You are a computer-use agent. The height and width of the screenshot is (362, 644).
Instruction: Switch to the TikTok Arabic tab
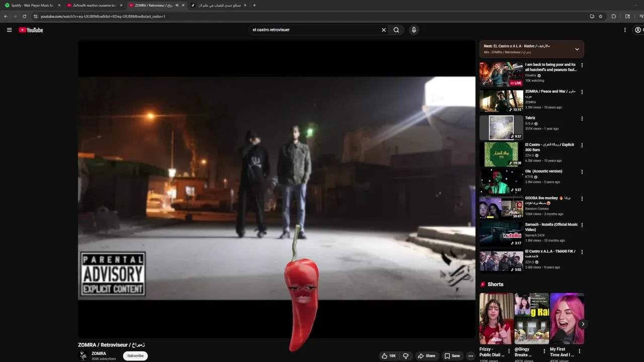[x=219, y=5]
